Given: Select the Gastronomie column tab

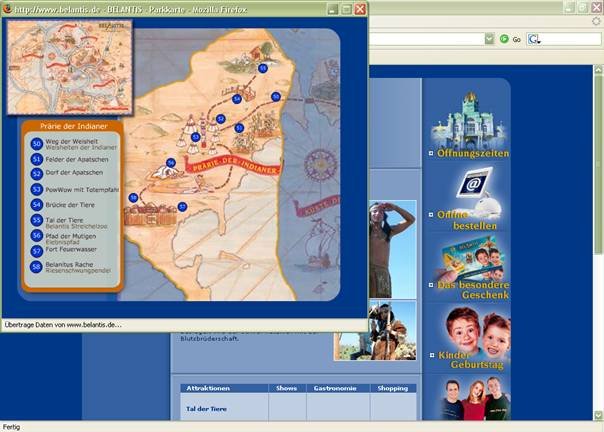Looking at the screenshot, I should point(341,387).
